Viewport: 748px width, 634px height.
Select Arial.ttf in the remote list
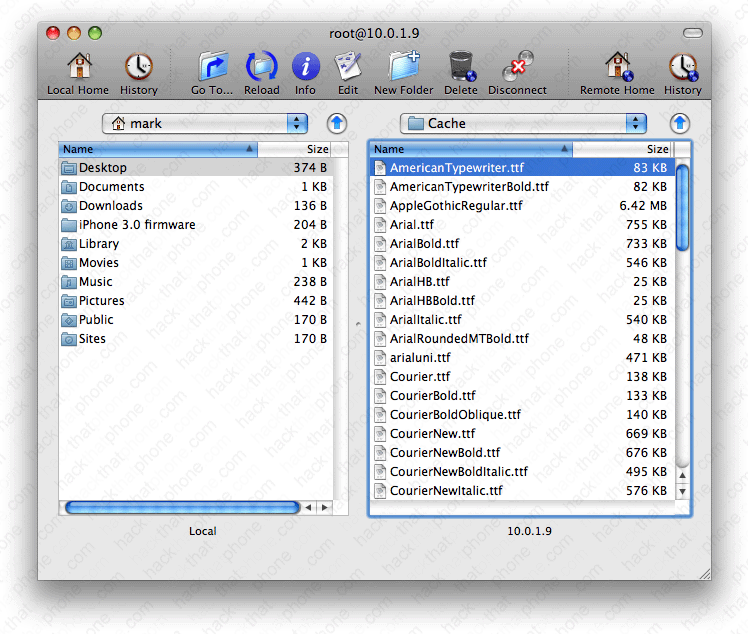coord(412,225)
